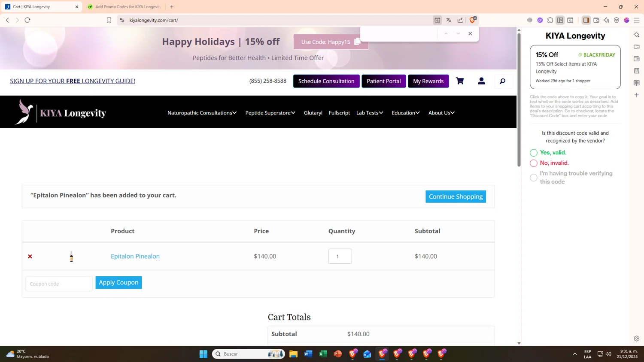
Task: Open Windows Start menu
Action: pyautogui.click(x=204, y=354)
